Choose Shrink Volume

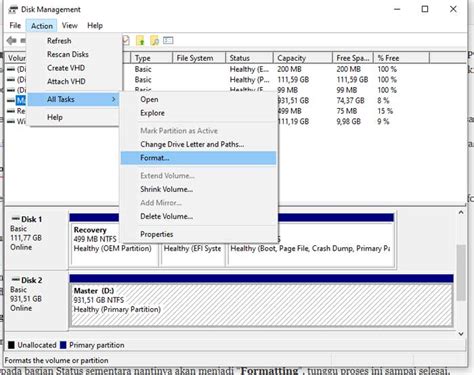point(199,189)
